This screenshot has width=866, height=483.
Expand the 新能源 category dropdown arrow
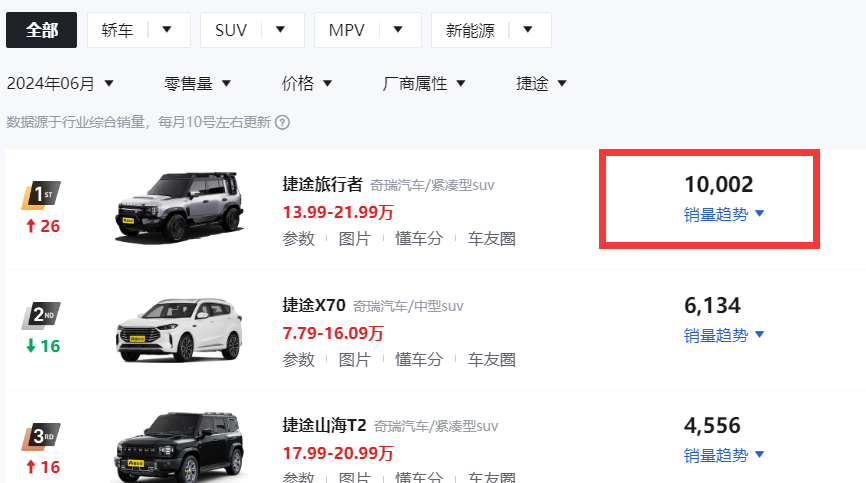527,30
